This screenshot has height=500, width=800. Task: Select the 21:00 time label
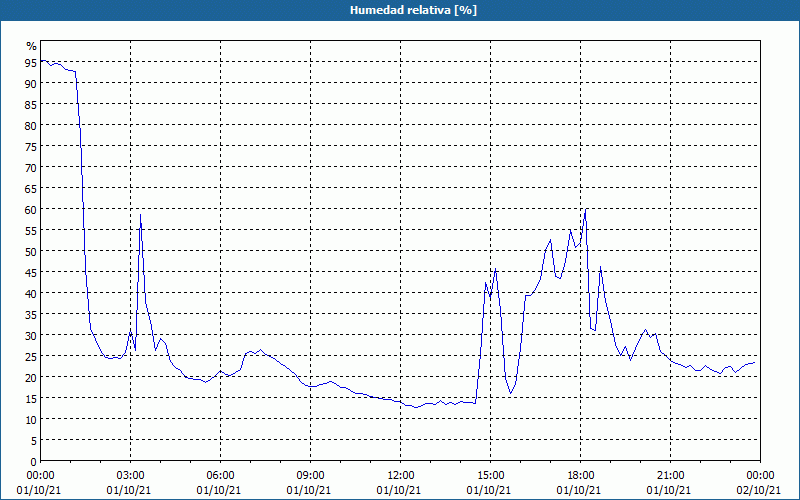point(670,476)
